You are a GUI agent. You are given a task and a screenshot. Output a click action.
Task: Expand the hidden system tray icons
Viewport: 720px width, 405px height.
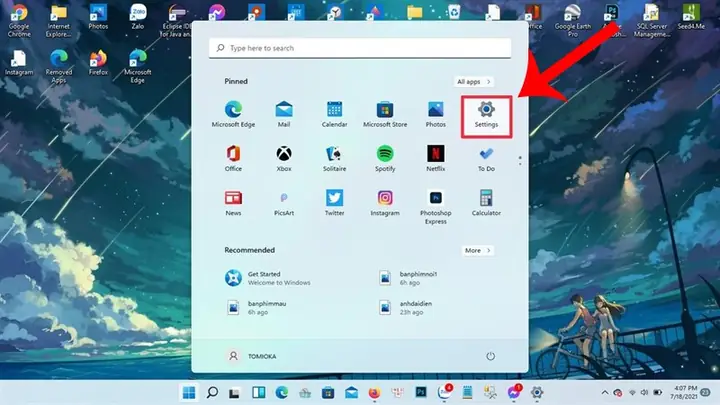tap(605, 393)
